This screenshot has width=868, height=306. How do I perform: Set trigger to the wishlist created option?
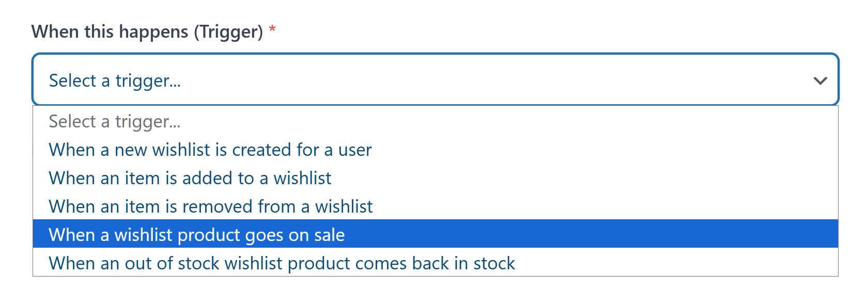coord(210,150)
